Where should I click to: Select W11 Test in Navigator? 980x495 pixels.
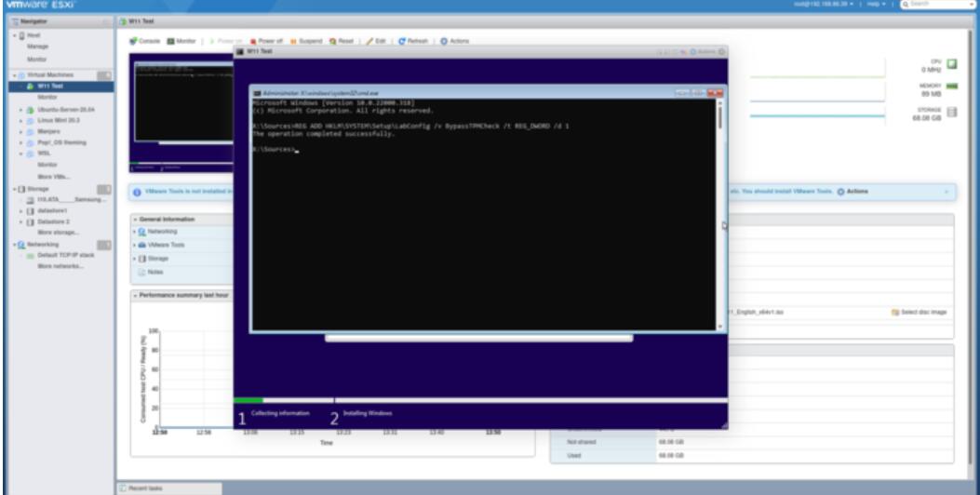[60, 87]
